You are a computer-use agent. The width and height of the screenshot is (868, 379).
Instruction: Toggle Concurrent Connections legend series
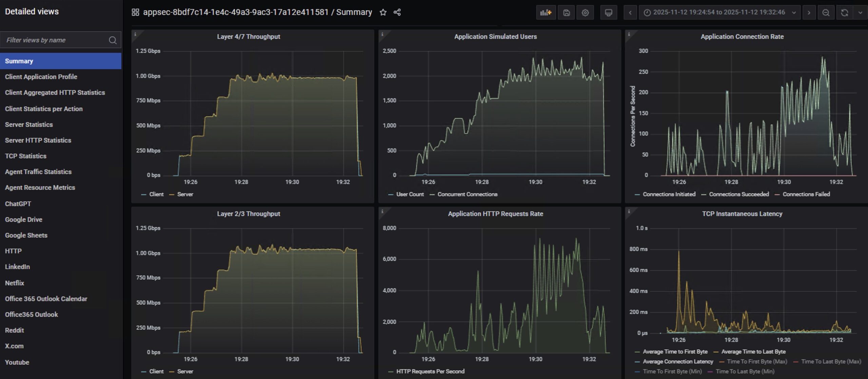[x=467, y=194]
